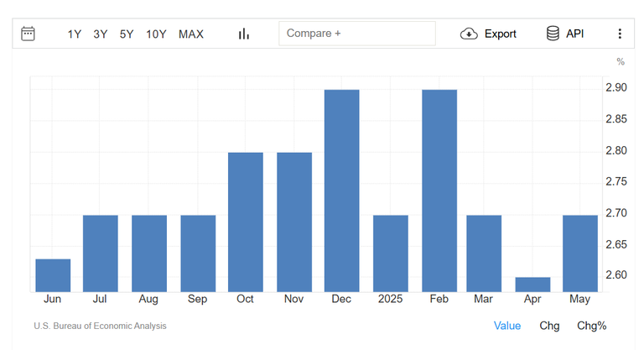Select the 3Y time range
The image size is (644, 350).
click(x=101, y=34)
